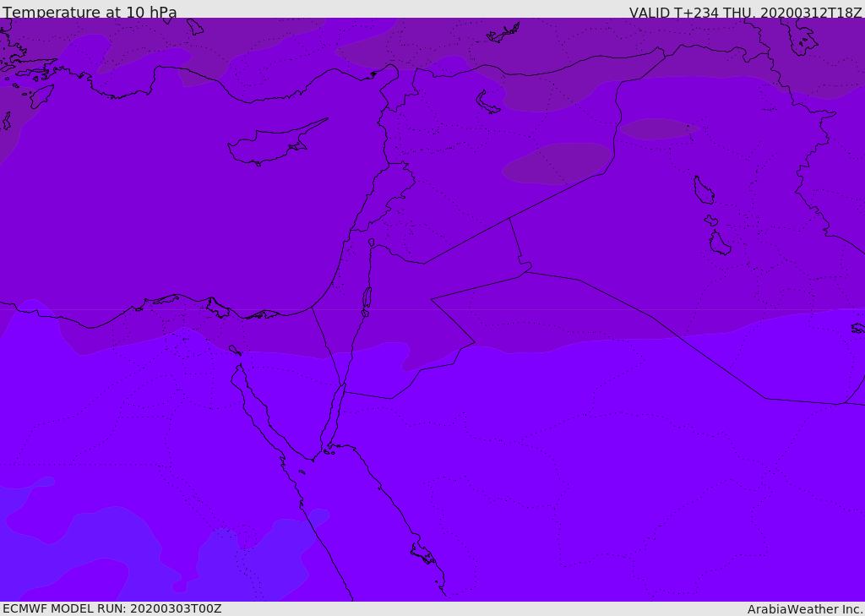Viewport: 865px width, 616px height.
Task: Click the 'Temperature at 10 hPa' title text
Action: click(90, 12)
